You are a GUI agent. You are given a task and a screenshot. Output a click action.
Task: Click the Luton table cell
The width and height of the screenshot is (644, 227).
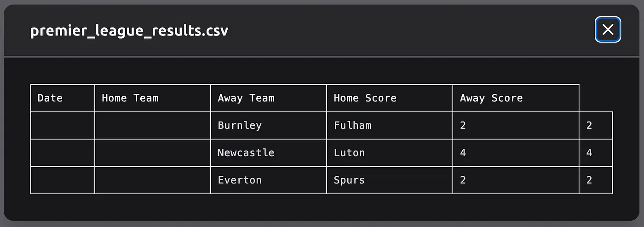click(x=390, y=153)
